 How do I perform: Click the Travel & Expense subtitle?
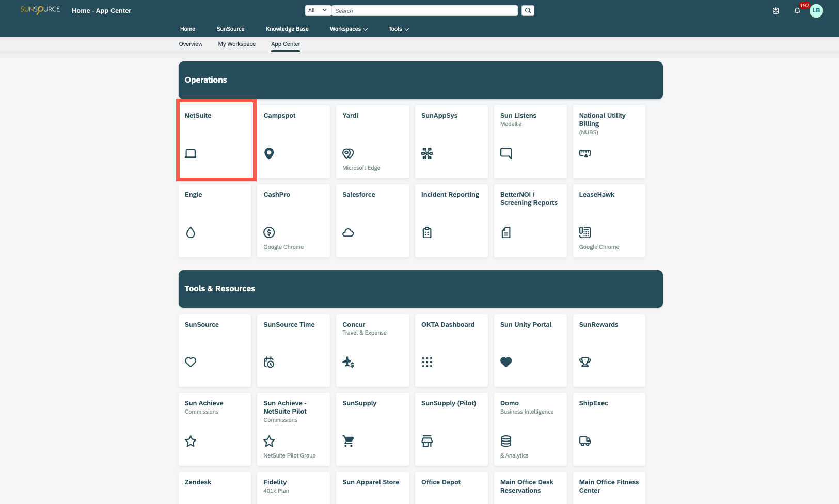(x=365, y=333)
